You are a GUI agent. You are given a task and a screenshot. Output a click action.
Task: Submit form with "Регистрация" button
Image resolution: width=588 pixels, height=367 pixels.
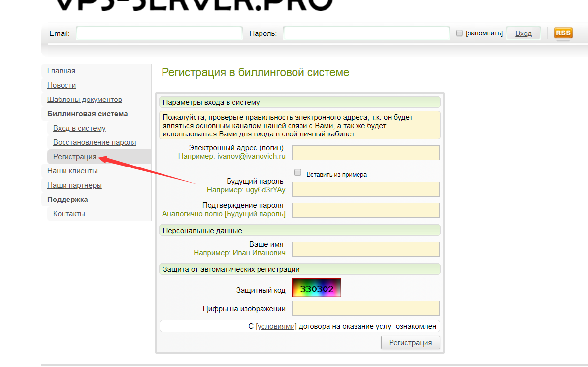[x=410, y=343]
